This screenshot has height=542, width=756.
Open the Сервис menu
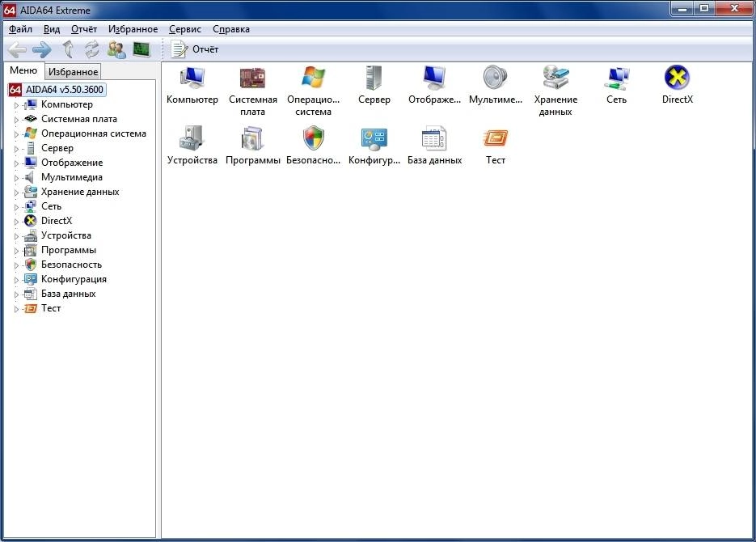(x=185, y=29)
